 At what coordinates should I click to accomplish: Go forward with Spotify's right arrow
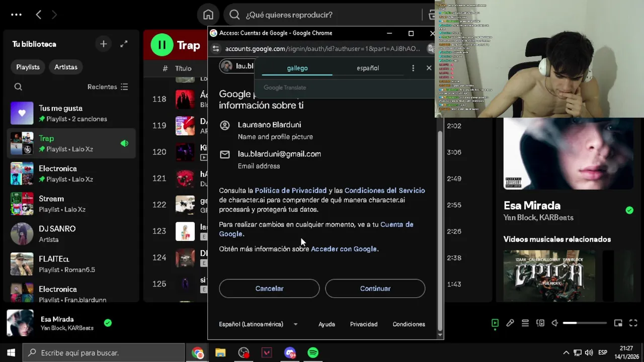pos(54,15)
